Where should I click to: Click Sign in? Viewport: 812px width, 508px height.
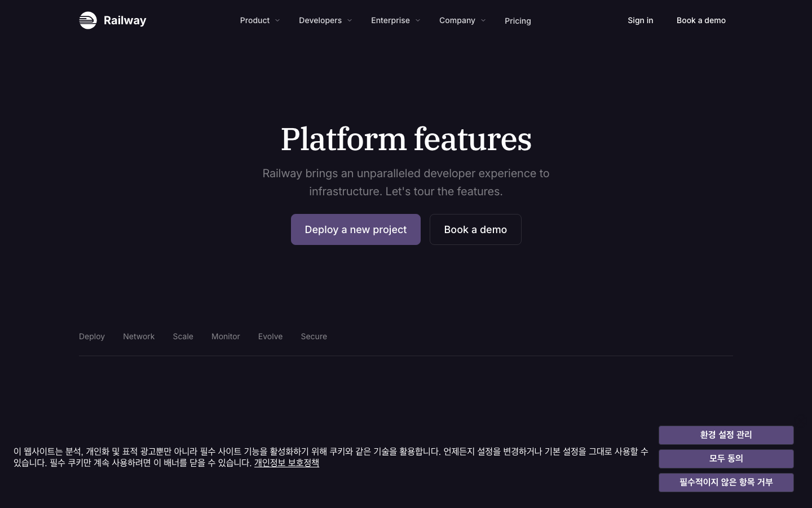(x=641, y=20)
